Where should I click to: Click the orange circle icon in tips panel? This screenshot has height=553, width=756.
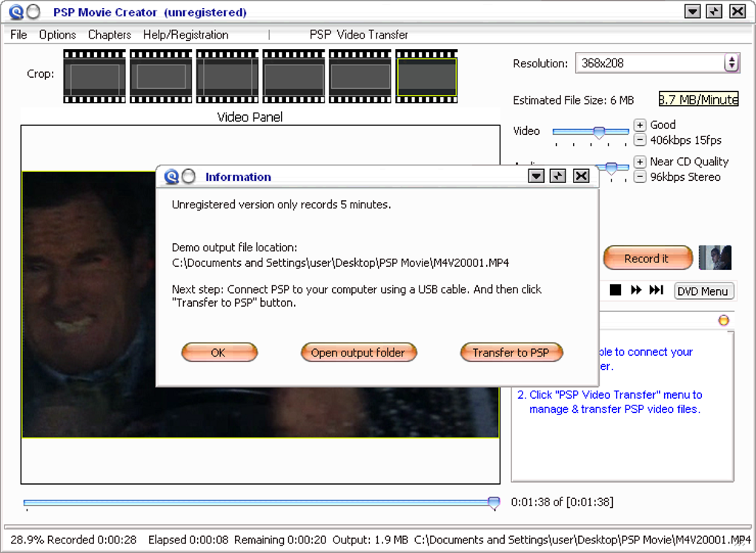pos(723,321)
